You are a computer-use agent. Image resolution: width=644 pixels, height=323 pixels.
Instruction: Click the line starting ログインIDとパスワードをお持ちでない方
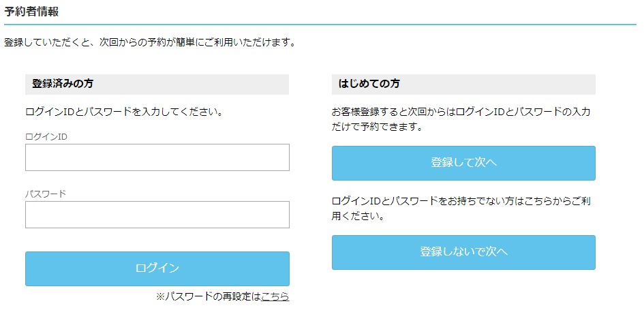pos(461,201)
